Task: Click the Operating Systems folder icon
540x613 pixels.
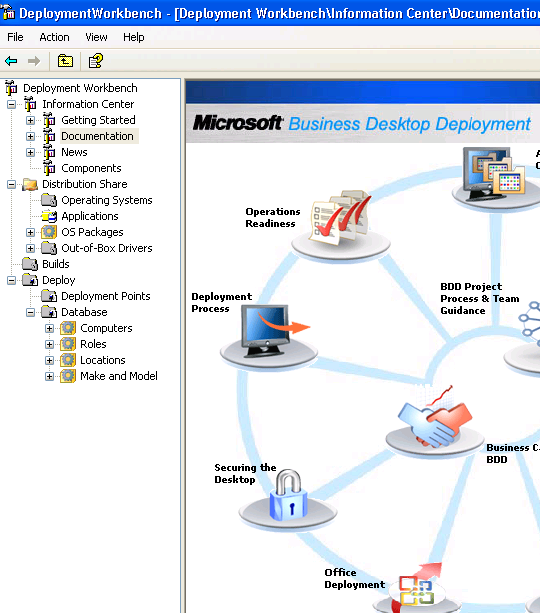Action: click(x=49, y=200)
